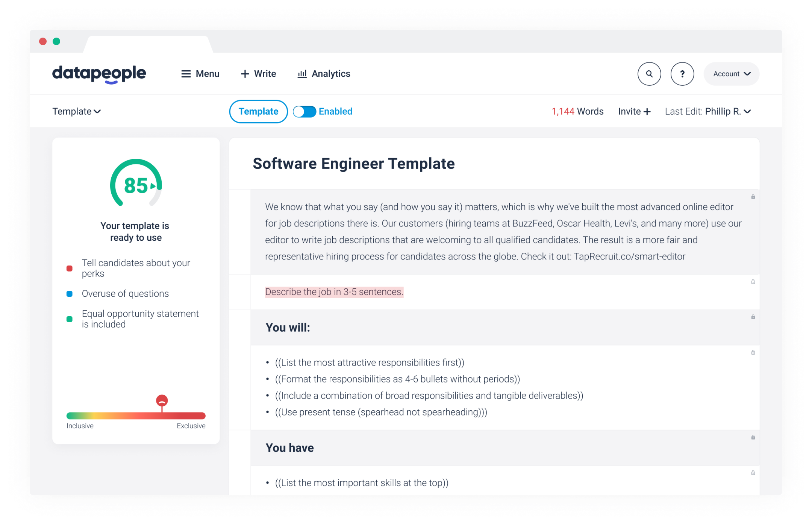Click the green equal opportunity legend marker

click(x=70, y=319)
